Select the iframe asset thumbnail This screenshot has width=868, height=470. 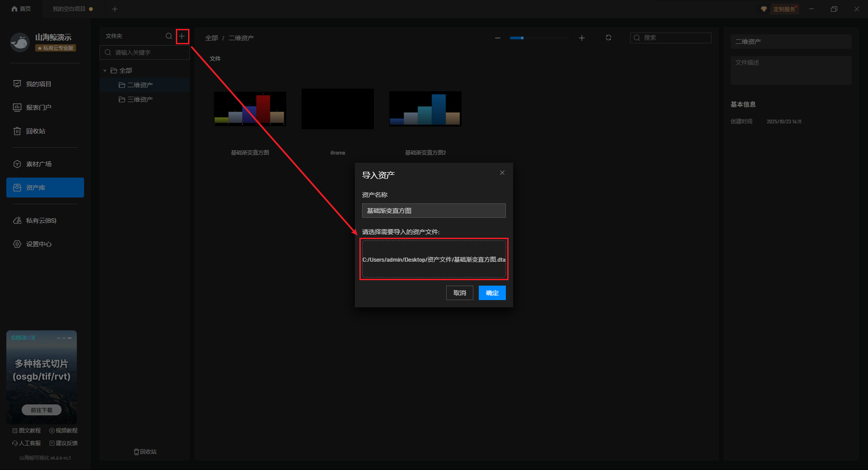pyautogui.click(x=338, y=109)
